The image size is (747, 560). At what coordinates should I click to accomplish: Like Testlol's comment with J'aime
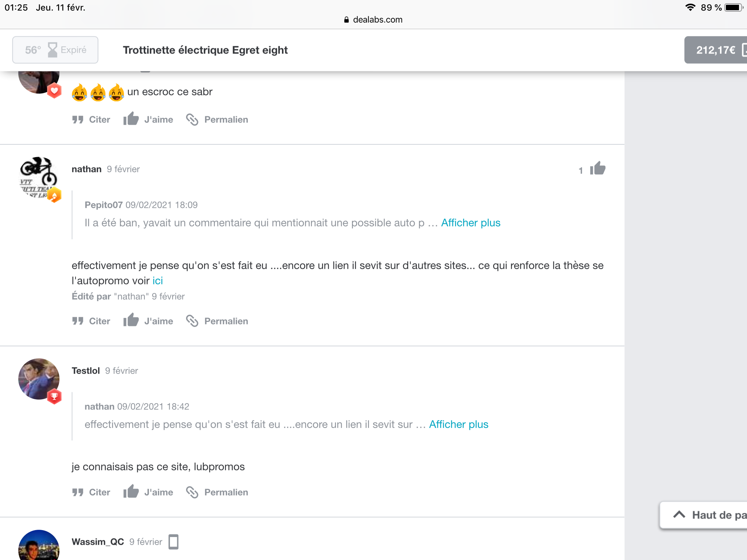click(x=148, y=492)
